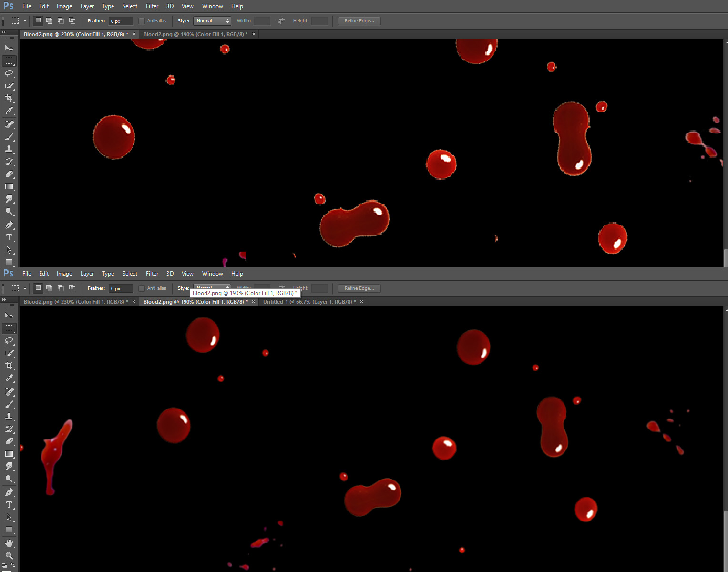Close Untitled-1 tab in bottom window
This screenshot has width=728, height=572.
pyautogui.click(x=362, y=302)
